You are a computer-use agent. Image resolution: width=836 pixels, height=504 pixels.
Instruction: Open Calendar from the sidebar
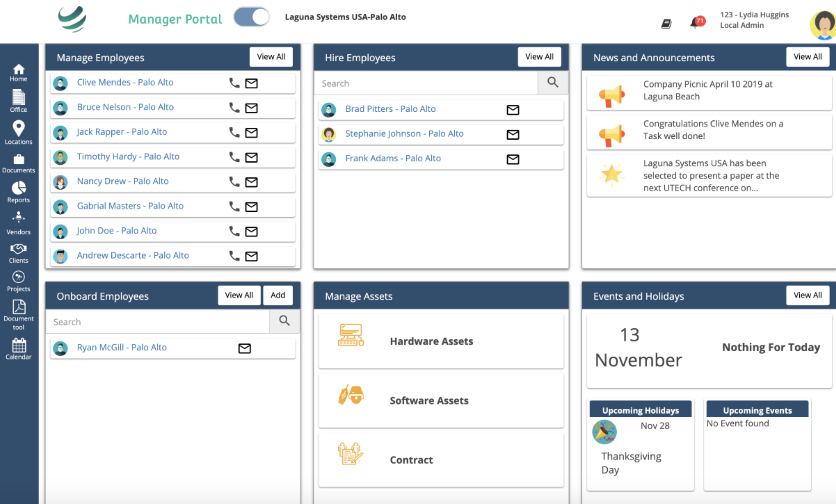19,349
